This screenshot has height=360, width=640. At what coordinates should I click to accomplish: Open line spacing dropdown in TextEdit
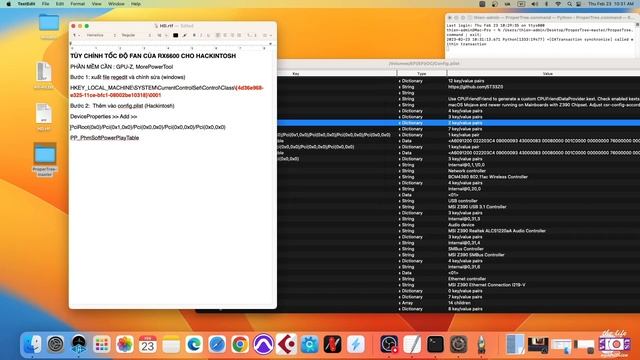[x=252, y=36]
